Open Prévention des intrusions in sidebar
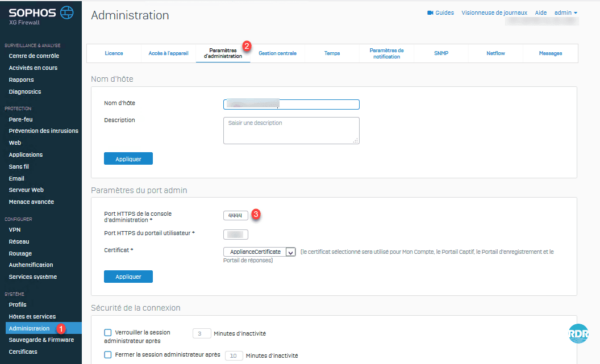This screenshot has height=364, width=600. 43,131
